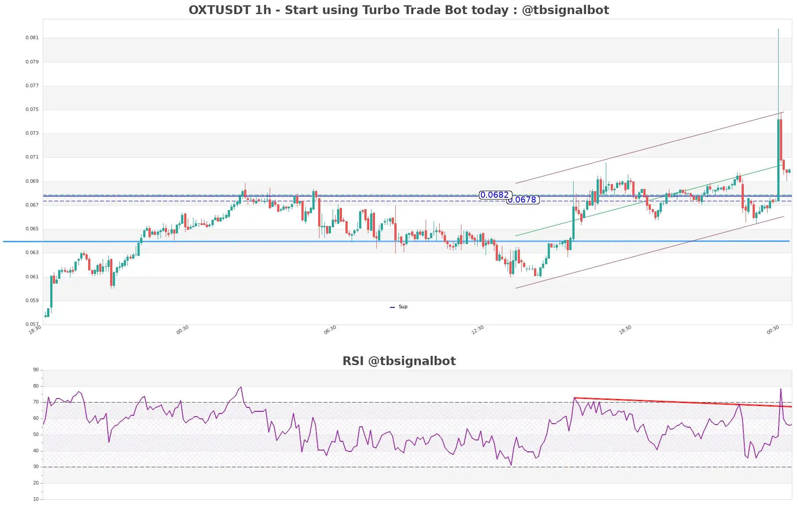
Task: Click the 0.075 price axis label
Action: pyautogui.click(x=32, y=110)
